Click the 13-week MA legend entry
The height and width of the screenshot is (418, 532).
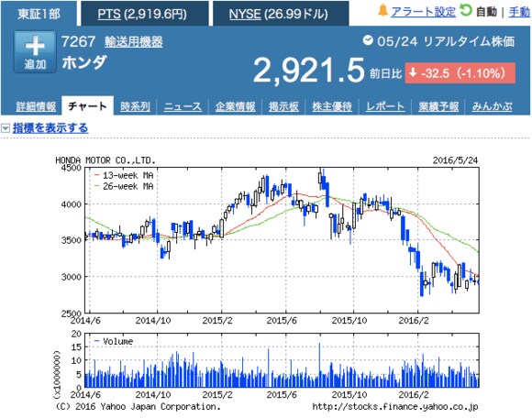click(124, 175)
